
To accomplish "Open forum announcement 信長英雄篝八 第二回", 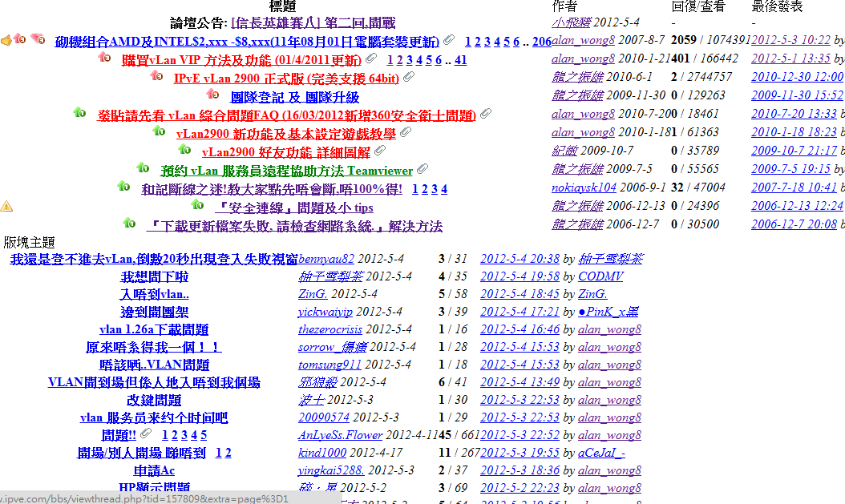I will point(313,22).
